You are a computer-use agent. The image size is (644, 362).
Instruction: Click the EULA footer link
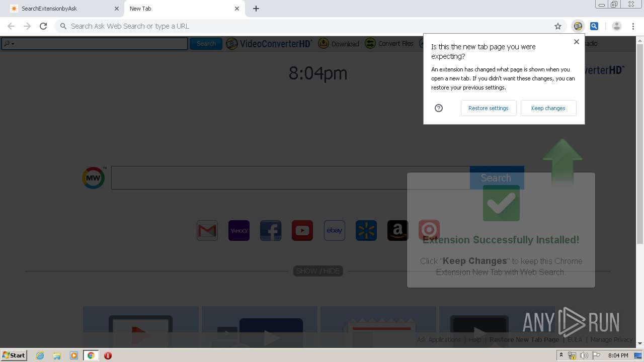[x=575, y=340]
